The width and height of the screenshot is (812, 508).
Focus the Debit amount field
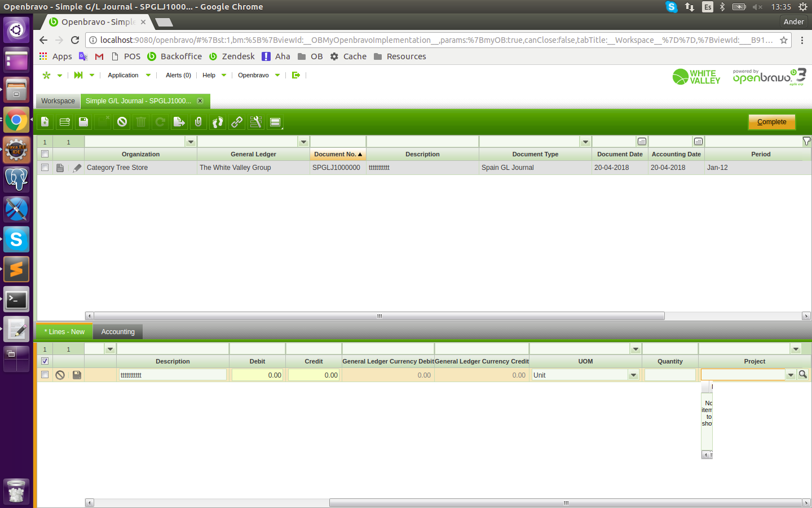[x=257, y=375]
